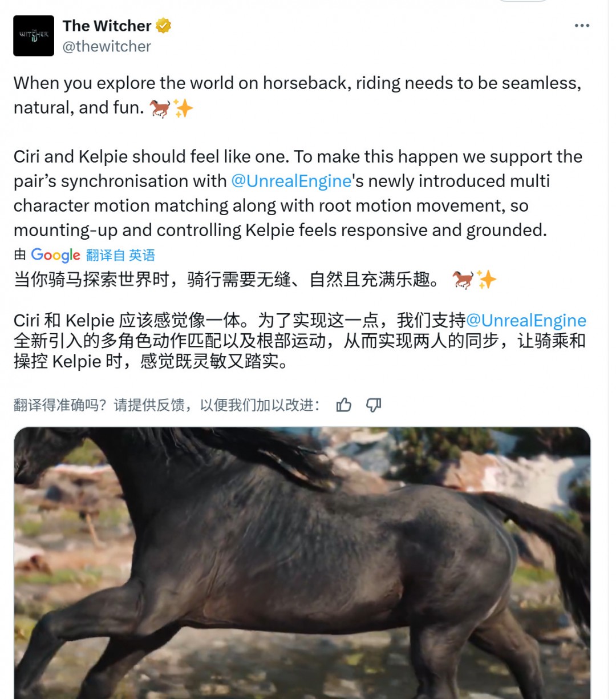Open @UnrealEngine mention in English text
Screen dimensions: 616x699
click(291, 181)
